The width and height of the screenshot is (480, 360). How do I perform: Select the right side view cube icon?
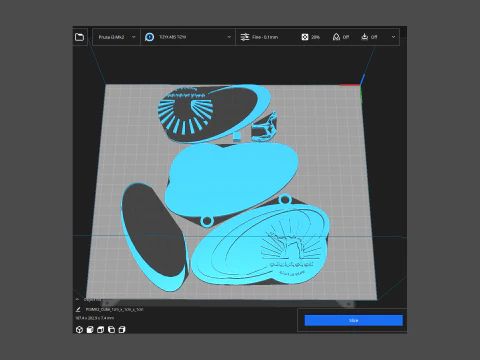tap(122, 330)
